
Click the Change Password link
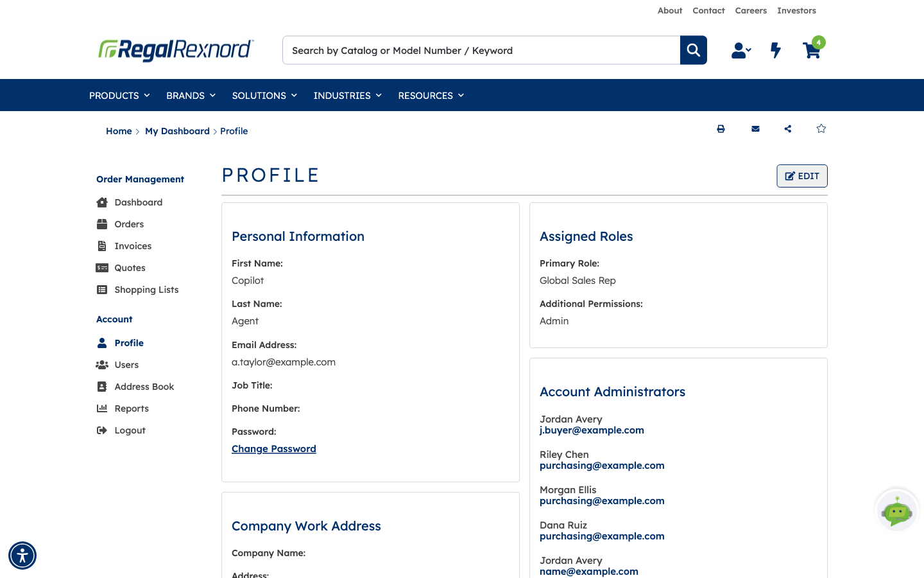coord(274,449)
